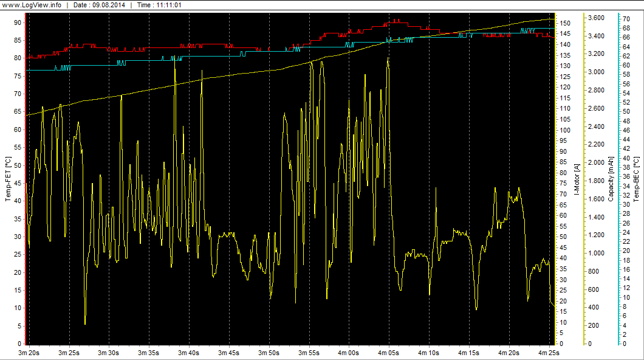
Task: Click the 70 tick on Temp-BEC axis
Action: click(x=626, y=19)
